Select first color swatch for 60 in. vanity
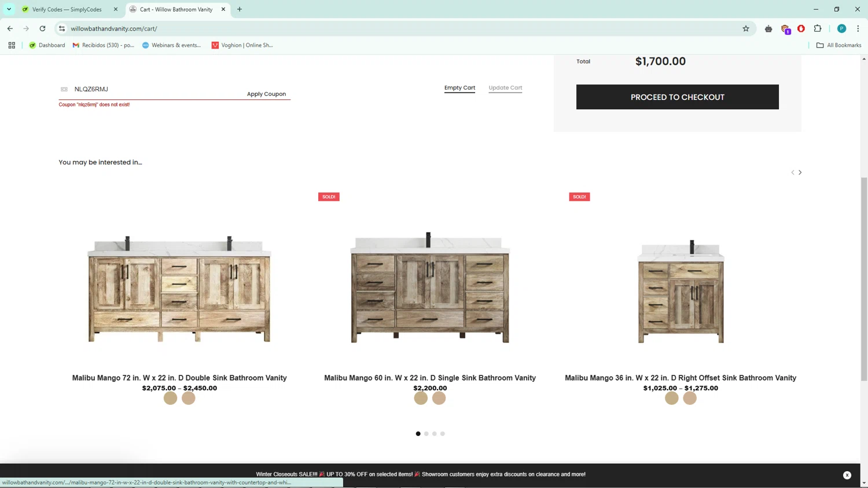868x488 pixels. point(421,398)
